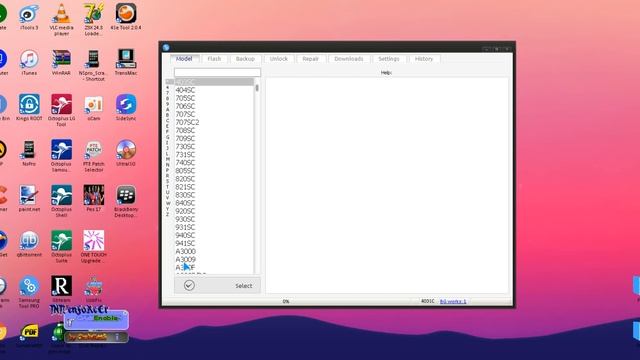Switch to the Model tab
The image size is (640, 360).
tap(184, 59)
